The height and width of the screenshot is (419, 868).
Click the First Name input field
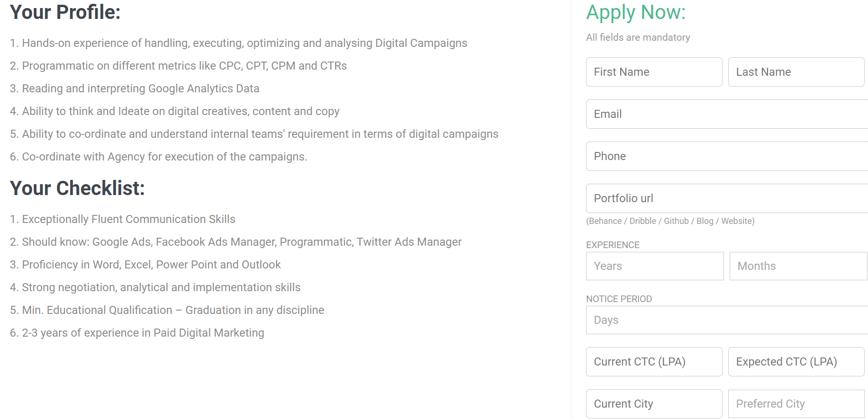pyautogui.click(x=654, y=72)
